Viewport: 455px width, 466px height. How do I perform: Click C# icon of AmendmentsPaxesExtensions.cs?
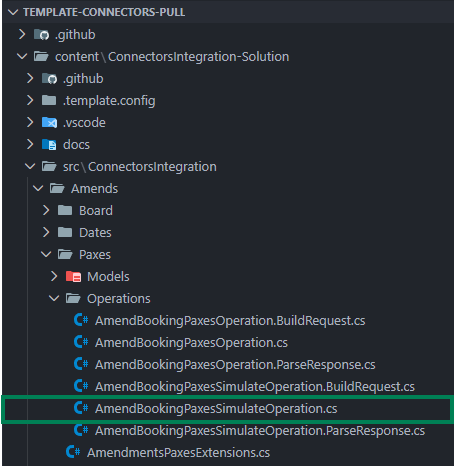[73, 452]
